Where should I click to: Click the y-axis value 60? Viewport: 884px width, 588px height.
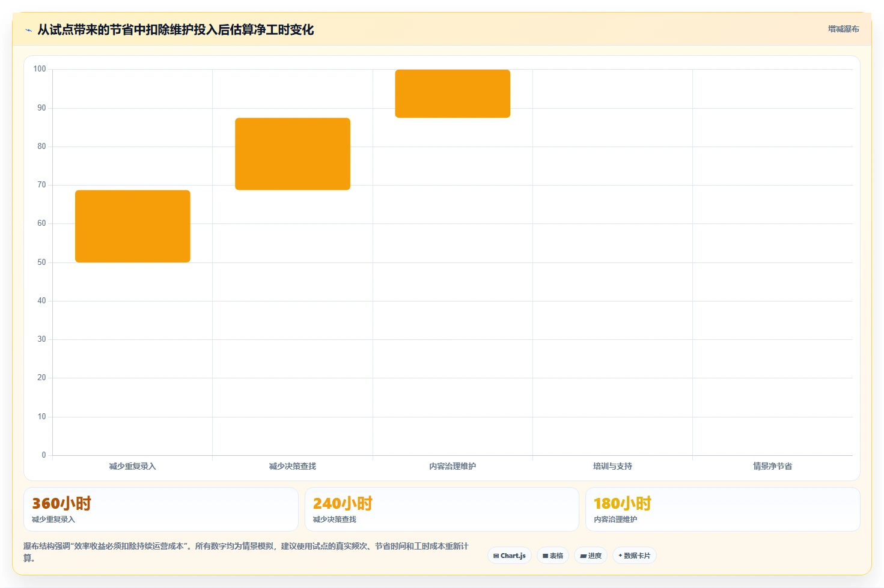41,223
